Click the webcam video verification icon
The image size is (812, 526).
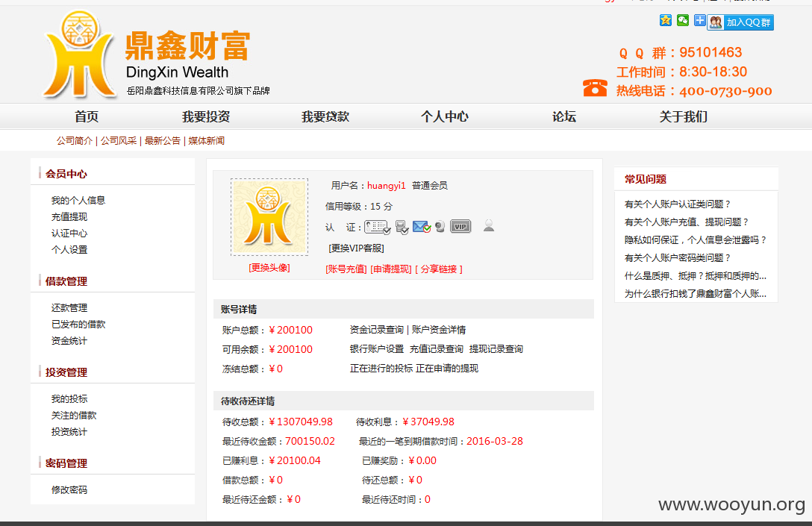[440, 227]
